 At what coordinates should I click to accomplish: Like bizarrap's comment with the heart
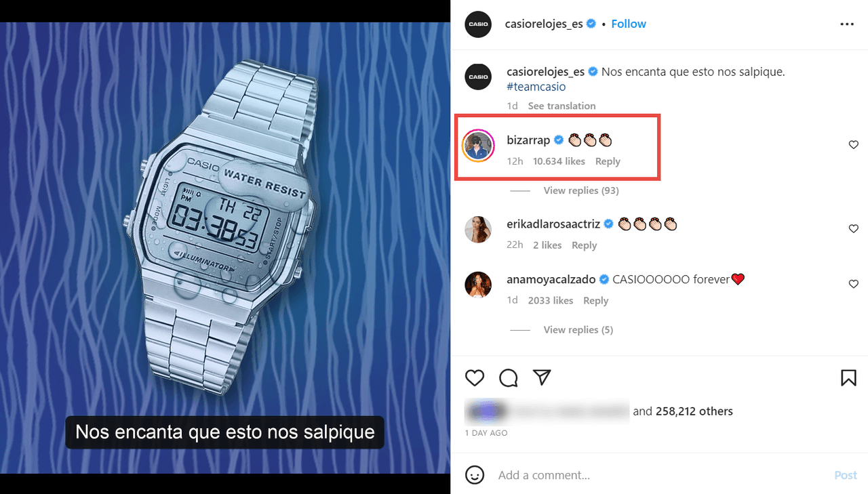coord(854,145)
